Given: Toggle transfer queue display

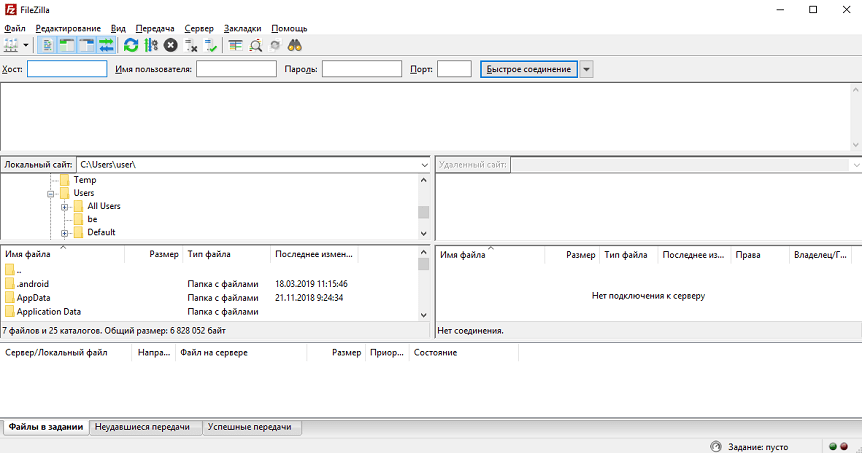Looking at the screenshot, I should 105,45.
